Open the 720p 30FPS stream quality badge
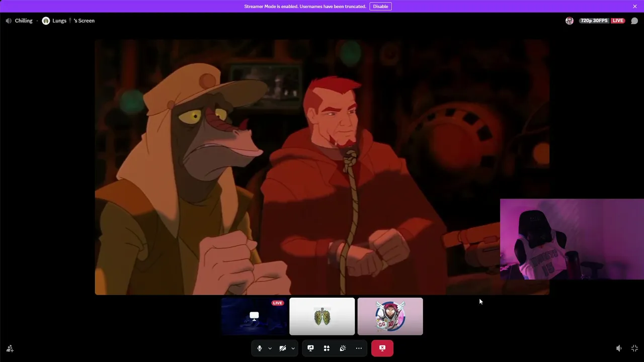 click(594, 21)
